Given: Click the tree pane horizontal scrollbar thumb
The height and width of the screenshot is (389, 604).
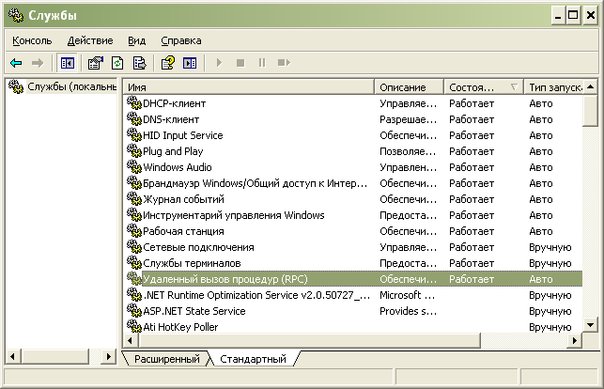Looking at the screenshot, I should pyautogui.click(x=54, y=356).
